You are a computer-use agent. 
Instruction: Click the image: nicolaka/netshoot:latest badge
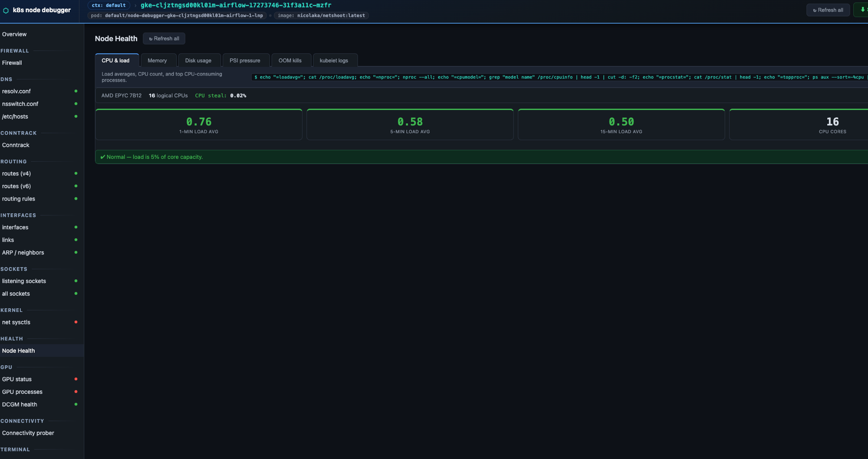coord(321,16)
